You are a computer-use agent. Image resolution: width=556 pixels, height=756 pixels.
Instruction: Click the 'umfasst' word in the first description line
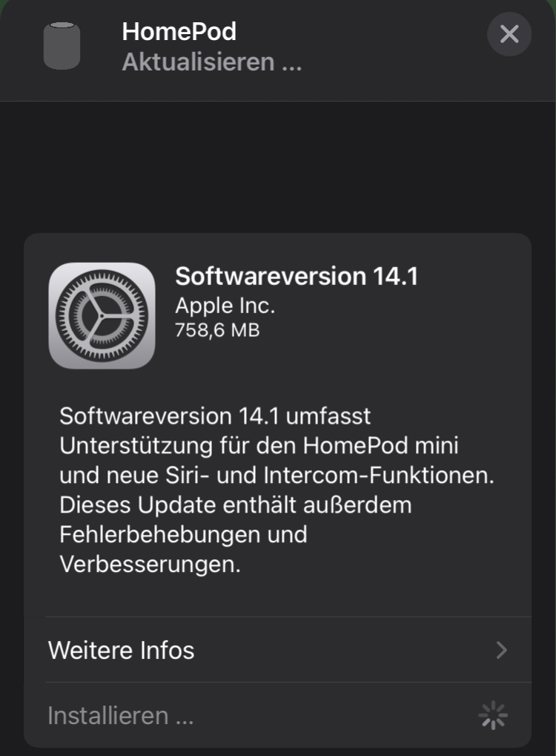328,416
